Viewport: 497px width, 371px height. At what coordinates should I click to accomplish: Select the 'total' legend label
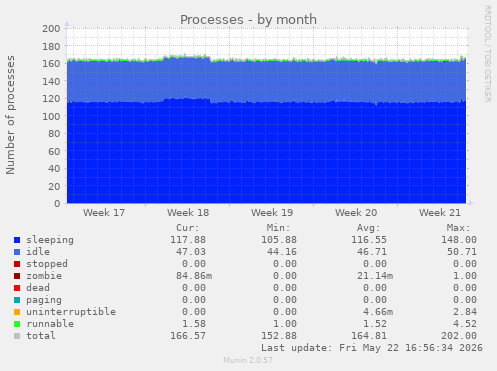pyautogui.click(x=41, y=336)
